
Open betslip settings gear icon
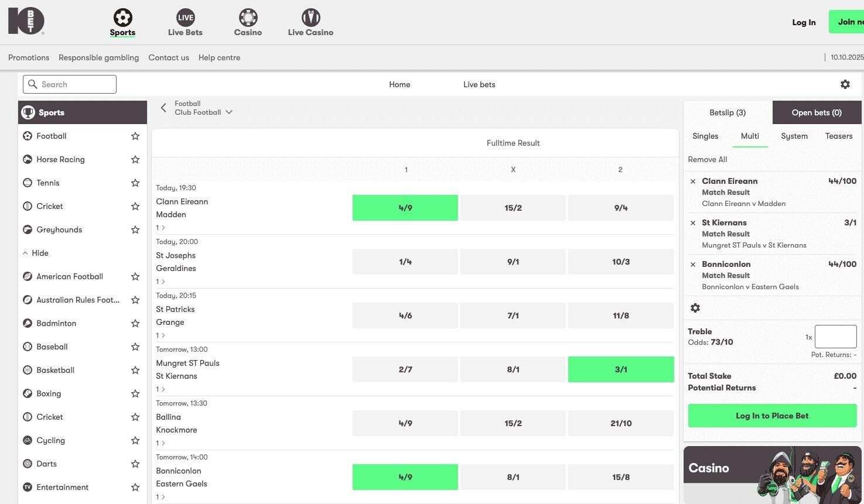(695, 308)
